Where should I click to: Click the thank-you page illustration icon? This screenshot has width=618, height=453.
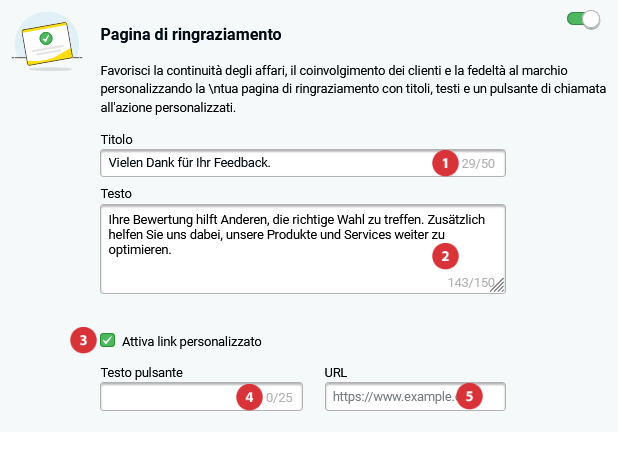(x=47, y=42)
